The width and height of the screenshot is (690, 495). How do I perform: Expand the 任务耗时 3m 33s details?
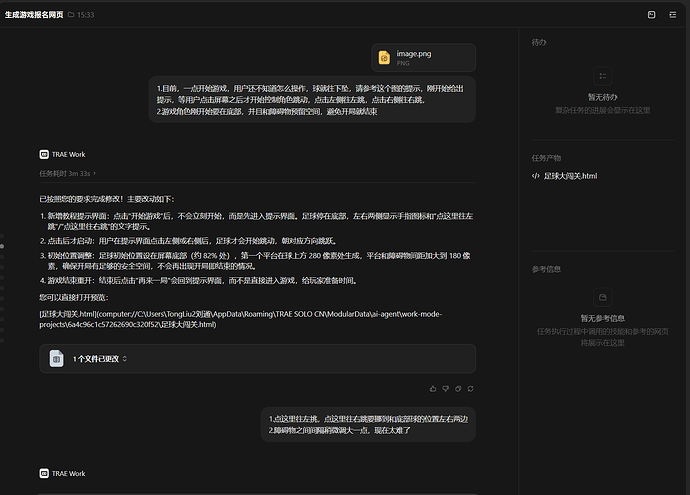click(67, 173)
